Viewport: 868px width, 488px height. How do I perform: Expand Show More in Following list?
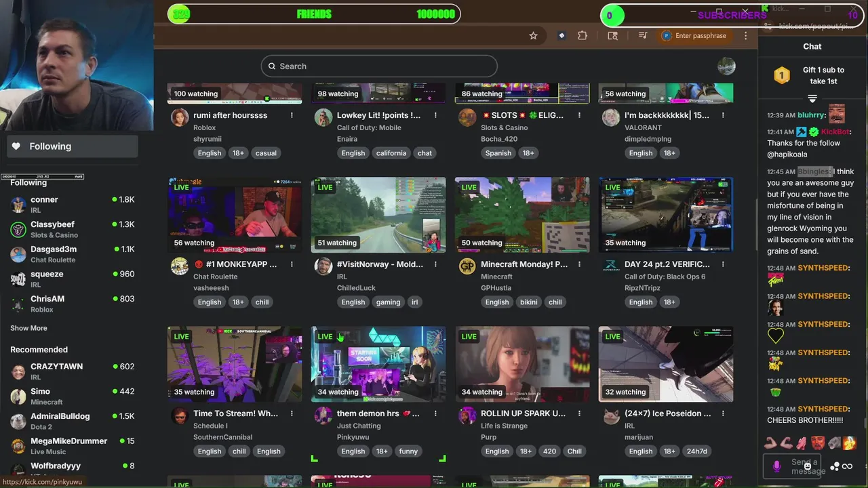pos(28,328)
